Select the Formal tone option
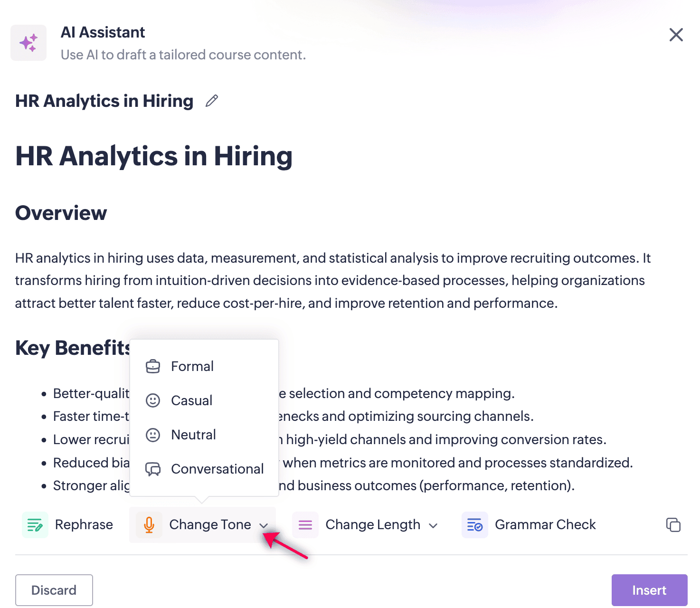700x608 pixels. point(192,367)
